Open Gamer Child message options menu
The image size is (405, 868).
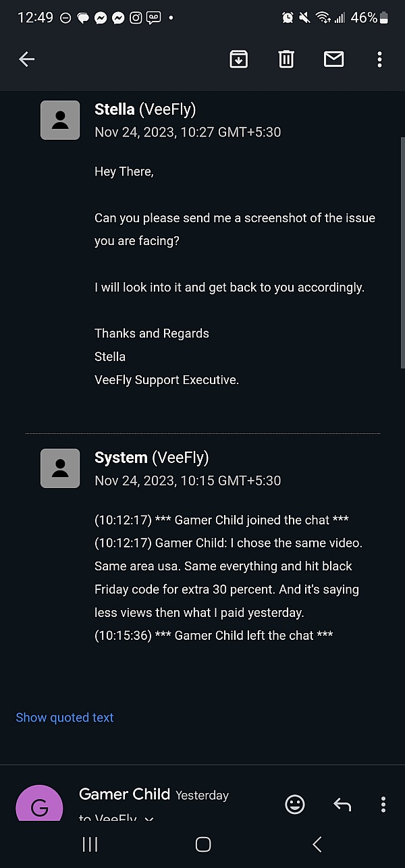(383, 804)
